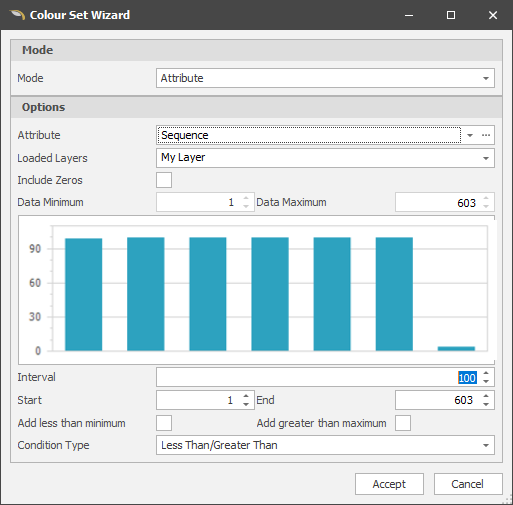
Task: Increase the End value using up arrow
Action: [x=486, y=396]
